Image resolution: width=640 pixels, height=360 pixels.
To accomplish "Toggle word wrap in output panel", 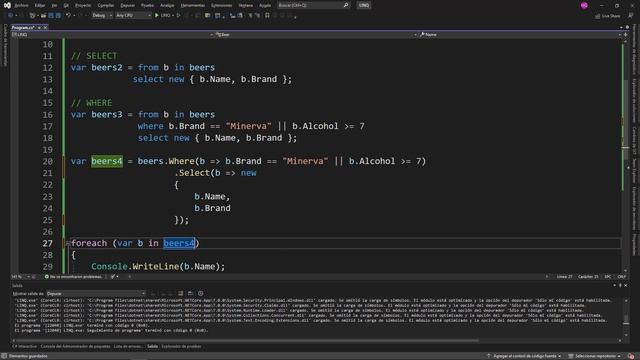I will tap(190, 293).
